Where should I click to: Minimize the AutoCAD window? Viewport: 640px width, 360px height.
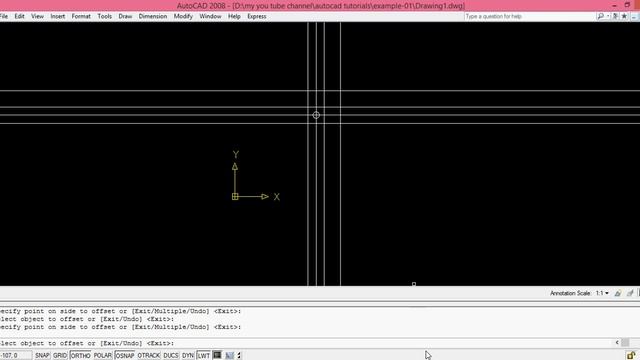614,5
